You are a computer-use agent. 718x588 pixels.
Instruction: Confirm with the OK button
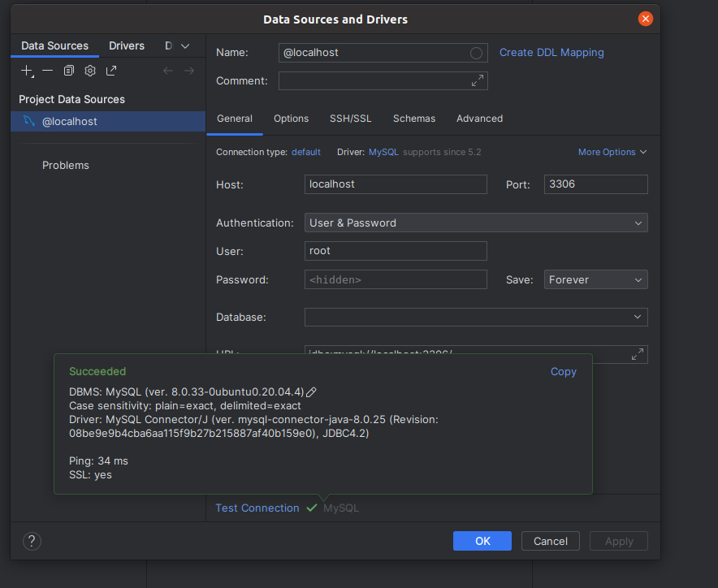point(482,541)
